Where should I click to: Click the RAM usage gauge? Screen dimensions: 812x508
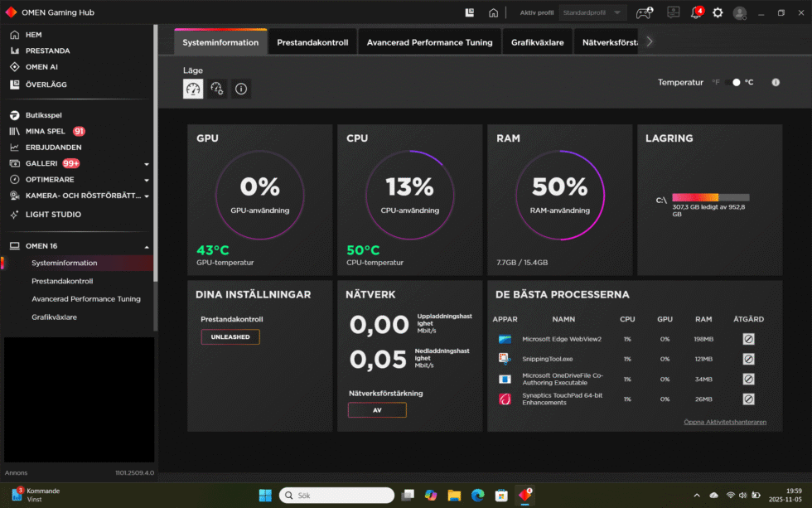560,195
